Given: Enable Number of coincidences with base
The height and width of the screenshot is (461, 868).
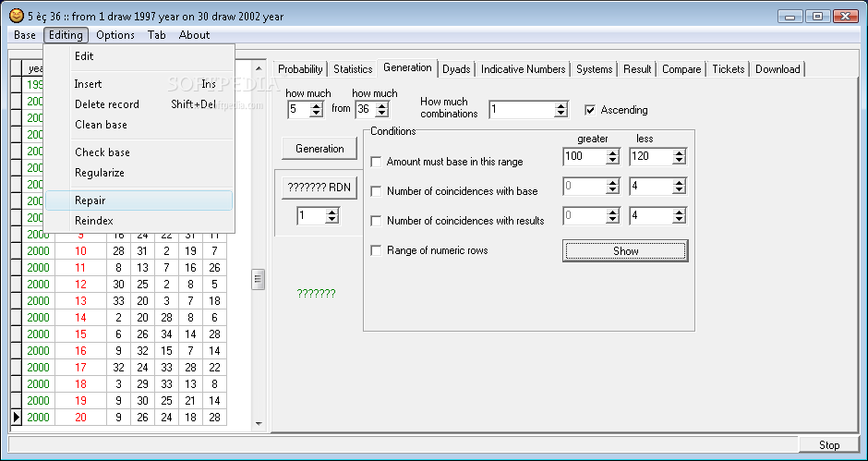Looking at the screenshot, I should (376, 191).
